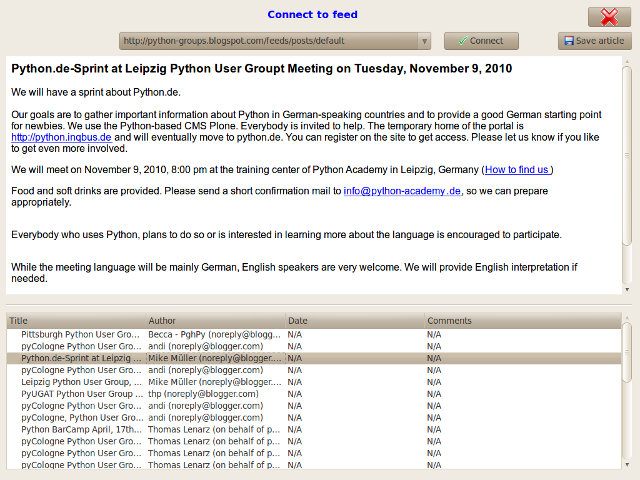The image size is (640, 480).
Task: Click the article headline text
Action: tap(262, 68)
